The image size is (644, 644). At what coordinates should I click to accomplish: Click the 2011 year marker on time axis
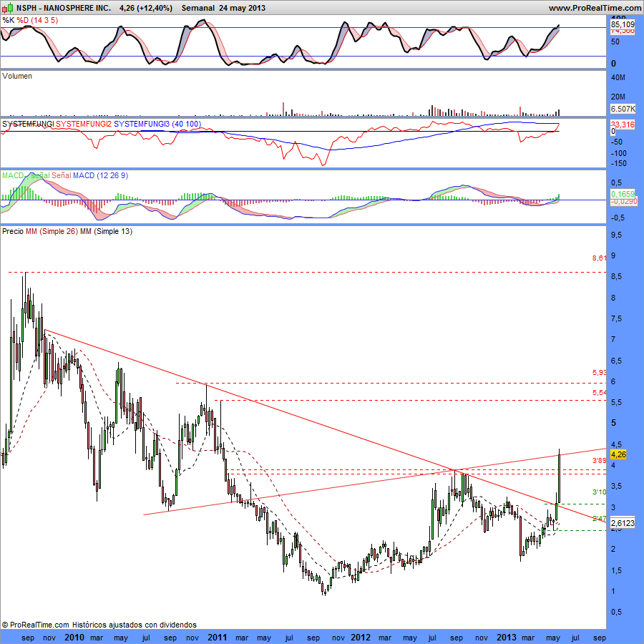point(218,638)
